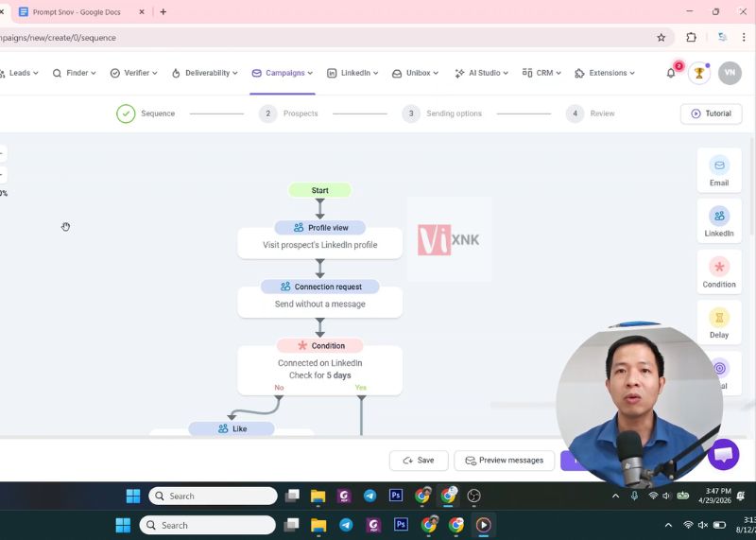Viewport: 756px width, 540px height.
Task: Close the Prompt Snov Google Docs tab
Action: tap(142, 12)
